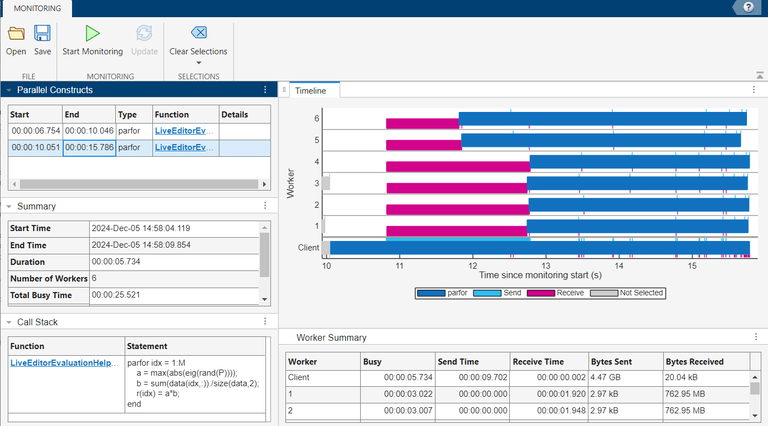This screenshot has height=426, width=768.
Task: Collapse the Parallel Constructs panel
Action: pos(9,90)
